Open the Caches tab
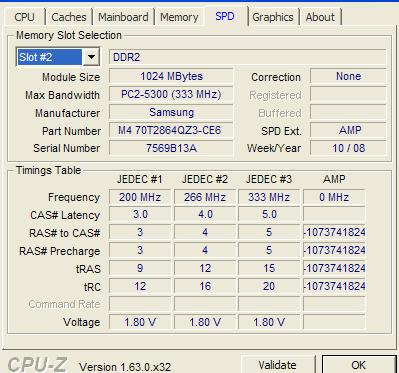This screenshot has height=373, width=399. pyautogui.click(x=69, y=17)
